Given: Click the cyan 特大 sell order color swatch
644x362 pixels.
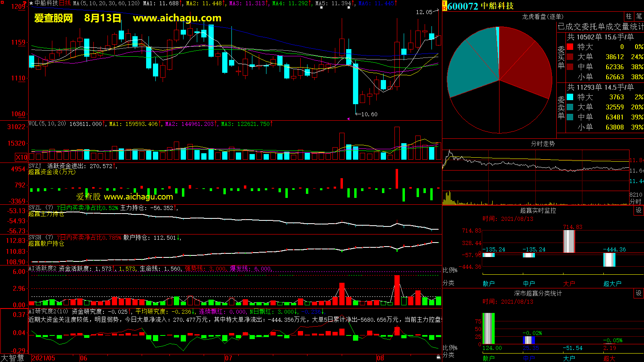Looking at the screenshot, I should pyautogui.click(x=570, y=97).
